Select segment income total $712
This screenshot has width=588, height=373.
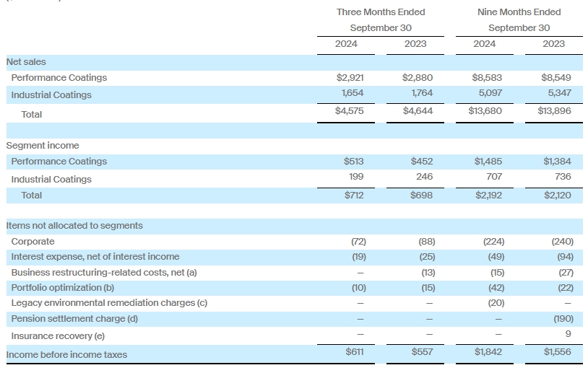(354, 195)
